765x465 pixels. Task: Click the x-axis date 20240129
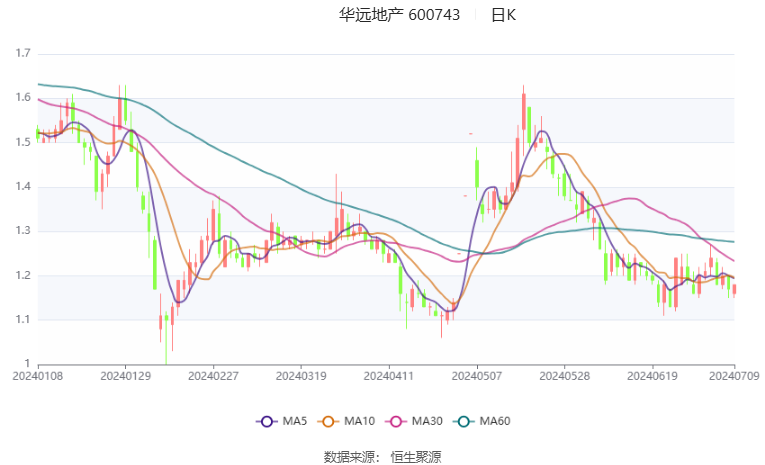click(125, 376)
